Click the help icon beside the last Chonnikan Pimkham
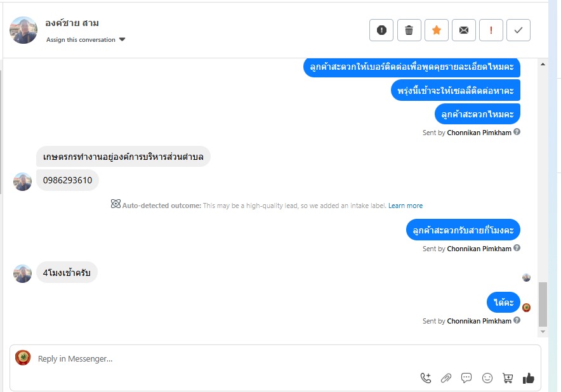Screen dimensions: 561x392 tap(517, 320)
